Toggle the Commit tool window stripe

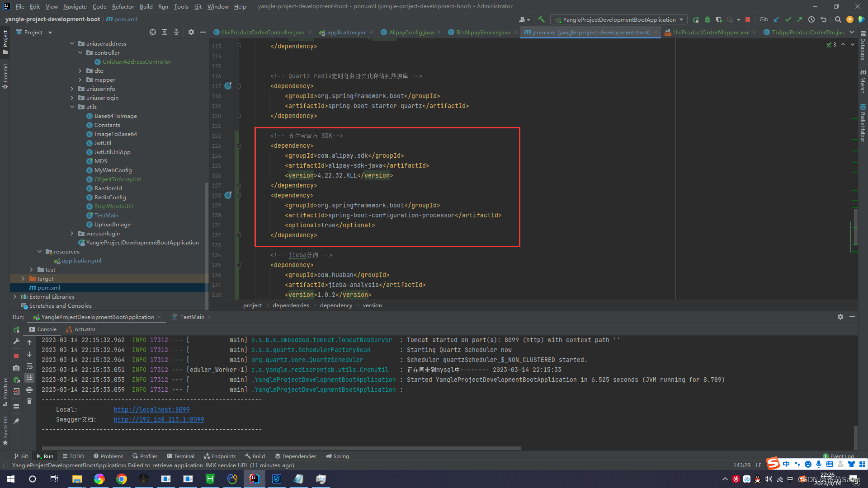5,75
